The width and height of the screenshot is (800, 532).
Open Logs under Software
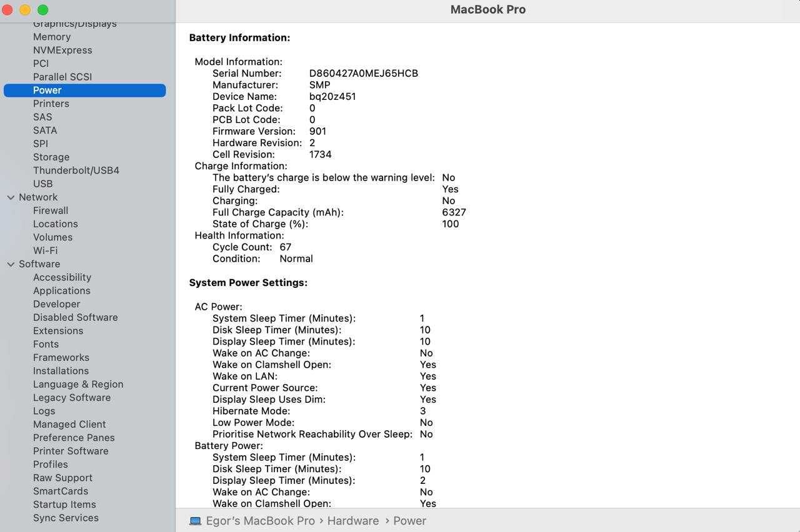click(44, 411)
